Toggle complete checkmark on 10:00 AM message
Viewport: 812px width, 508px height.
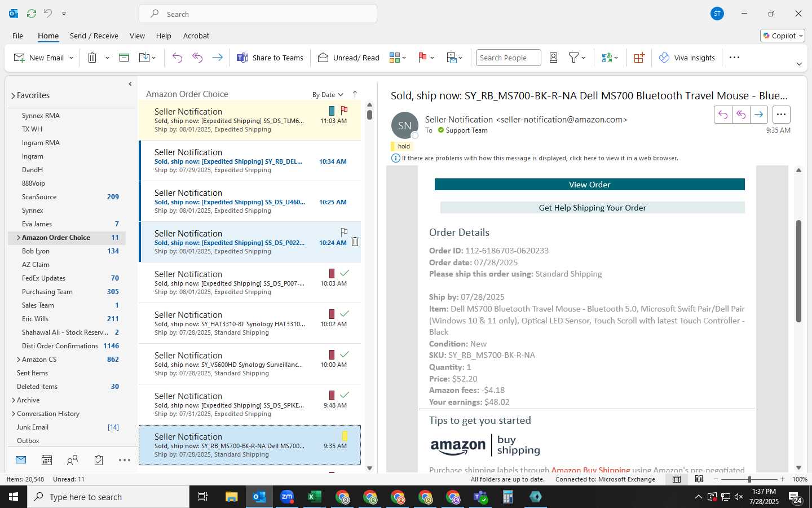point(345,354)
